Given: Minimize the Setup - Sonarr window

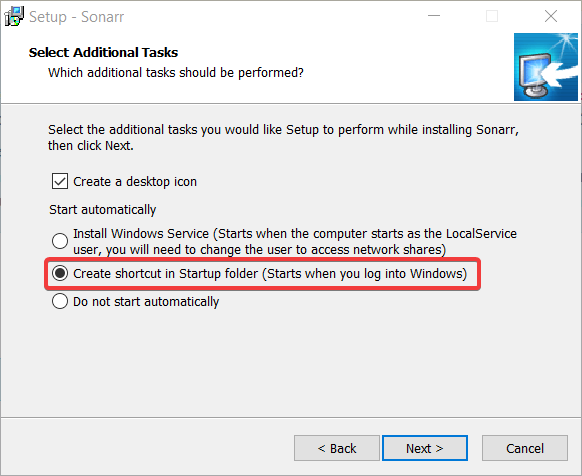Looking at the screenshot, I should pos(434,16).
